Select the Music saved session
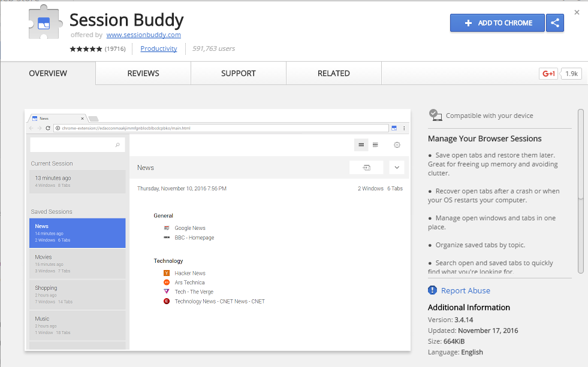This screenshot has width=588, height=367. 77,326
